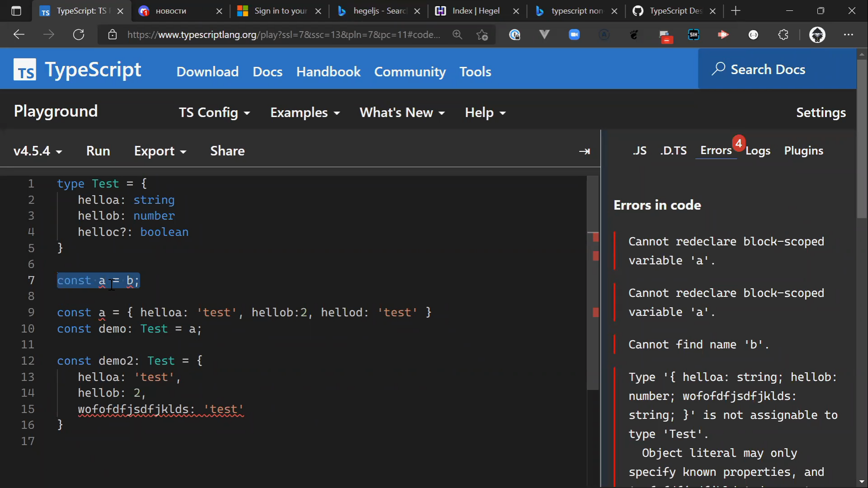Open the Community link
The width and height of the screenshot is (868, 488).
410,71
